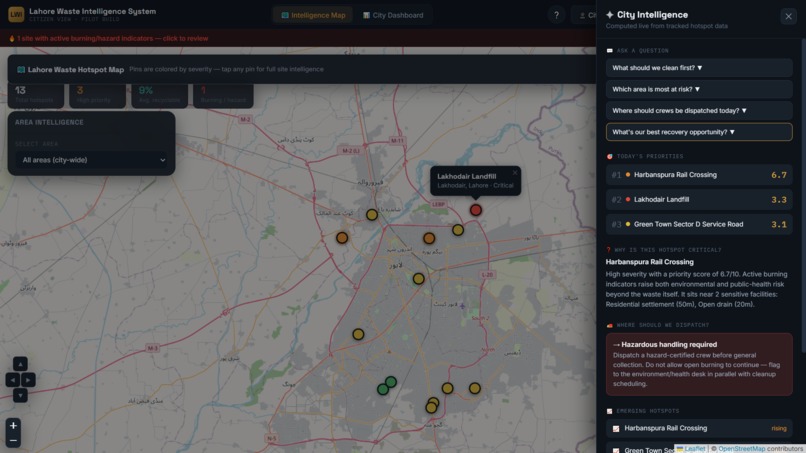Image resolution: width=806 pixels, height=453 pixels.
Task: Select priority #2 Lakhodair Landfill row
Action: [699, 200]
